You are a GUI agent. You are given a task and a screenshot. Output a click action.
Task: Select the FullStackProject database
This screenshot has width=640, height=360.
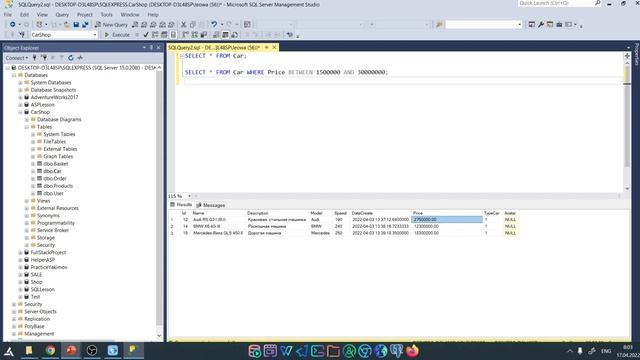coord(48,252)
